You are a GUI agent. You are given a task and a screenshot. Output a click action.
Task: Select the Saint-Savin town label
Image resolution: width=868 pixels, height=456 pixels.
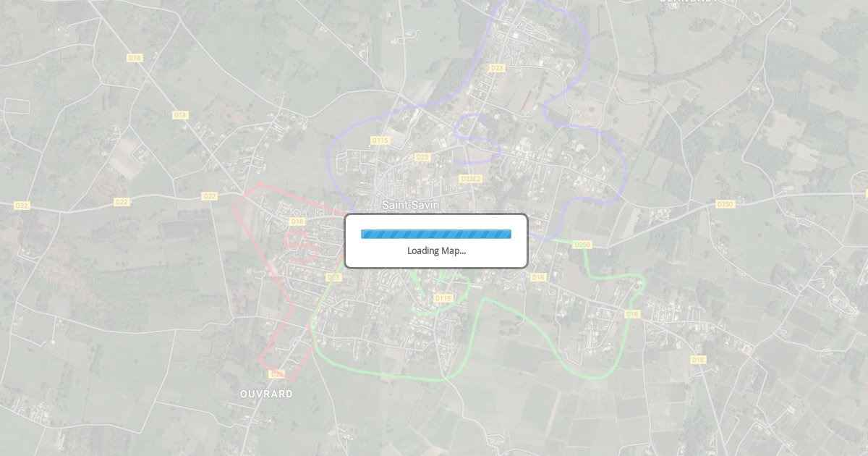click(x=410, y=205)
